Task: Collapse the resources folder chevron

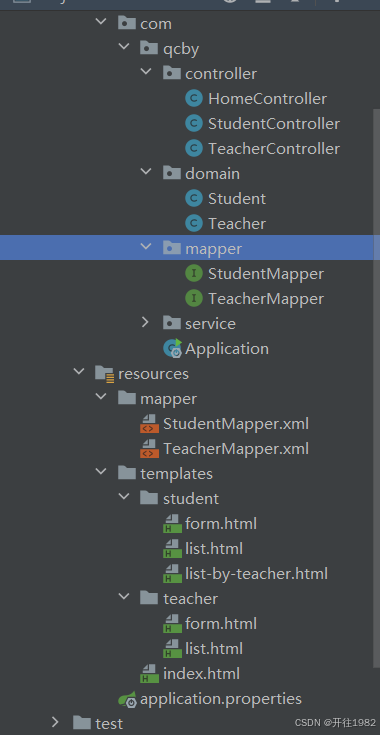Action: pos(79,371)
